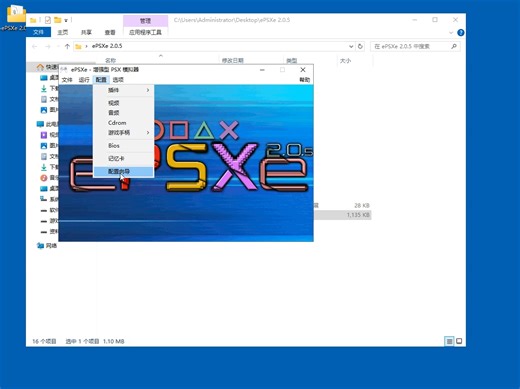
Task: Open Explorer help question mark icon
Action: click(x=461, y=32)
